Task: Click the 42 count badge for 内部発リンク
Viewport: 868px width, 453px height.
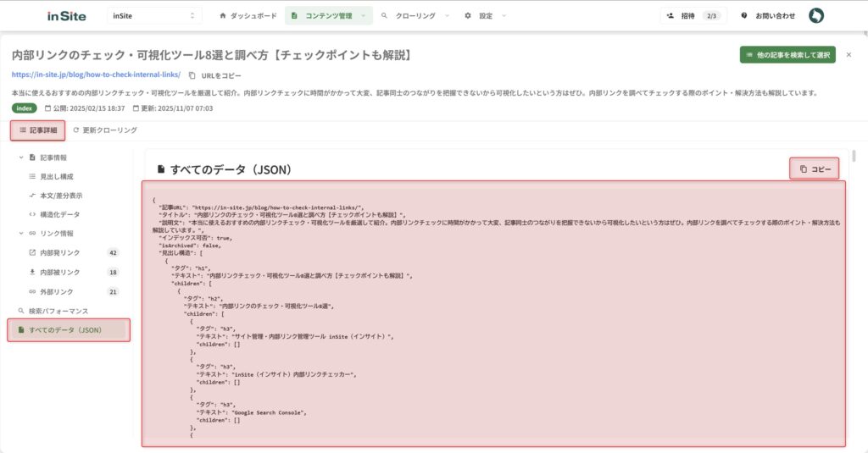Action: (x=113, y=253)
